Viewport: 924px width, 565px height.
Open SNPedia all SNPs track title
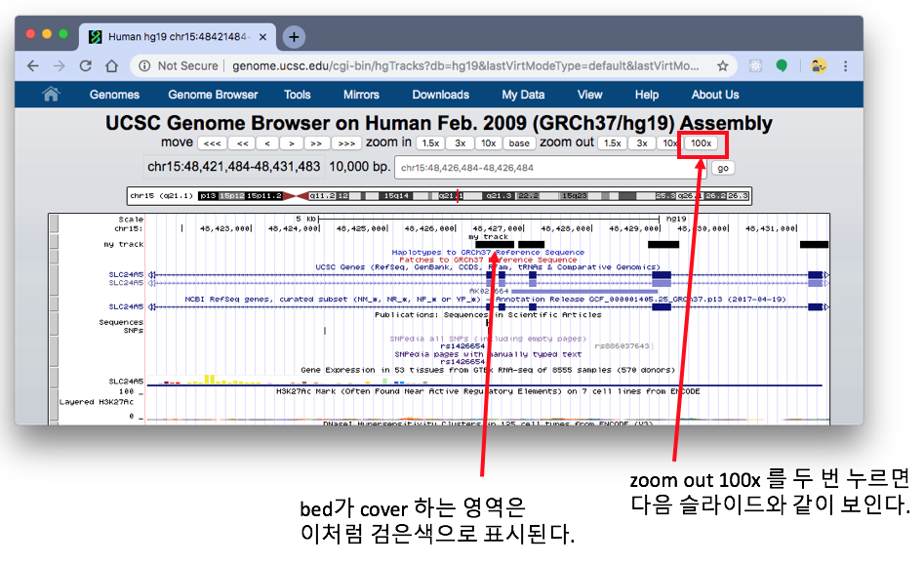tap(488, 339)
